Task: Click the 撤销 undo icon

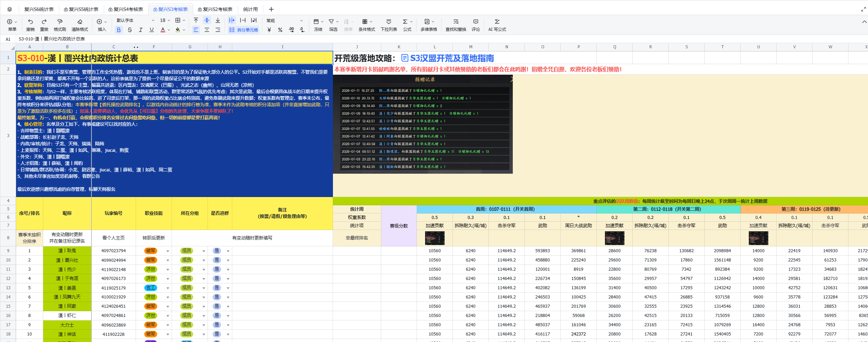Action: click(x=30, y=22)
